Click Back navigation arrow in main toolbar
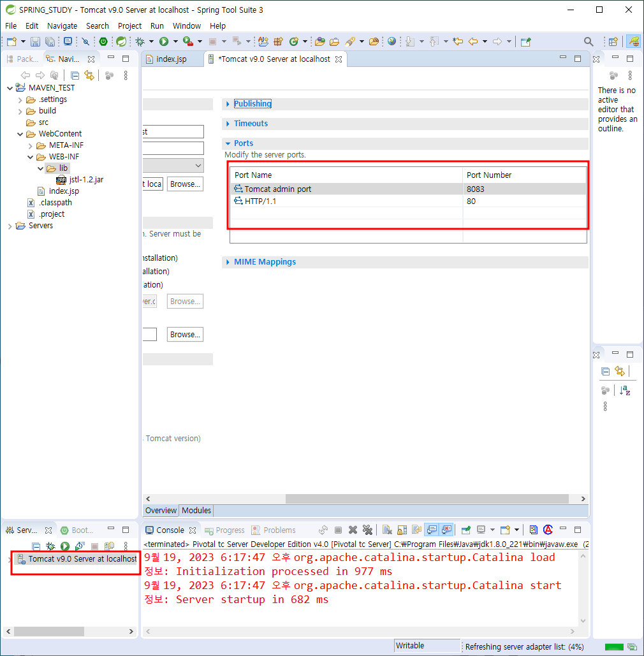 click(473, 41)
